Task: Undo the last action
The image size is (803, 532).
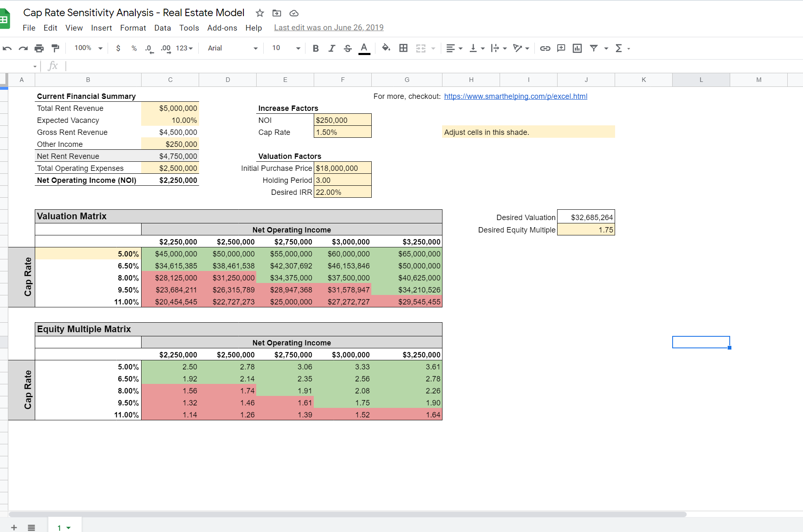Action: (x=7, y=48)
